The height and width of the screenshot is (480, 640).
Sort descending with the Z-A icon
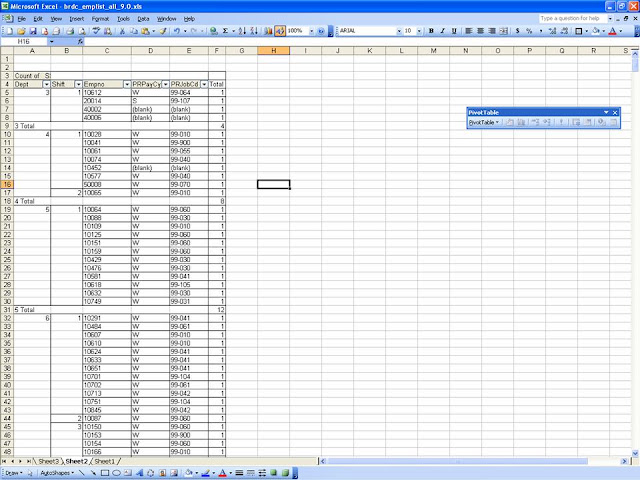point(254,31)
